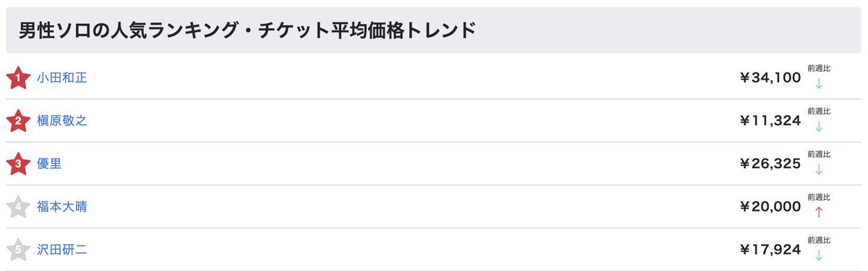Click the red up arrow beside ¥20,000

(x=819, y=212)
